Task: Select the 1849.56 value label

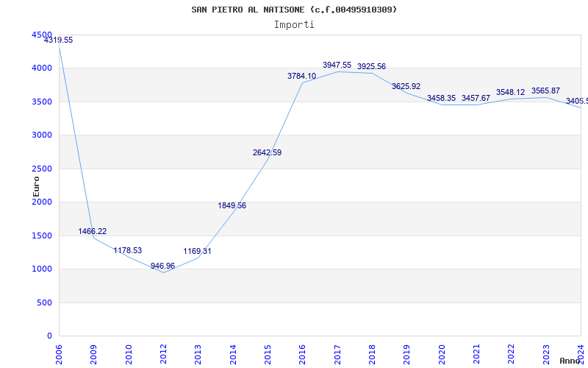Action: click(x=232, y=206)
